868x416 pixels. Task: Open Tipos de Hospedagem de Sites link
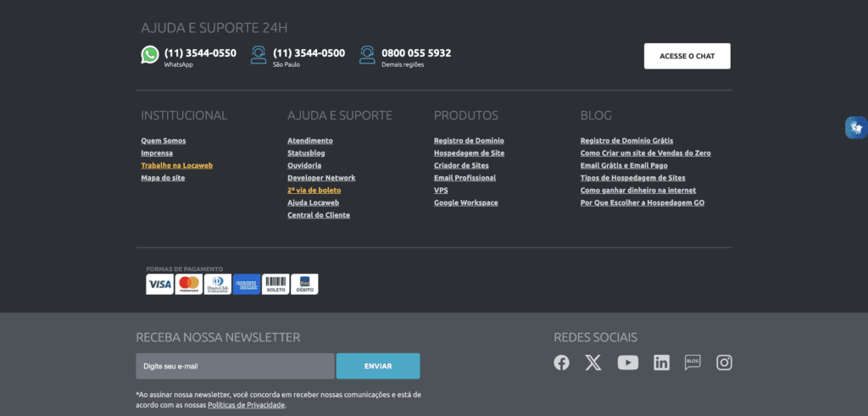[x=632, y=178]
